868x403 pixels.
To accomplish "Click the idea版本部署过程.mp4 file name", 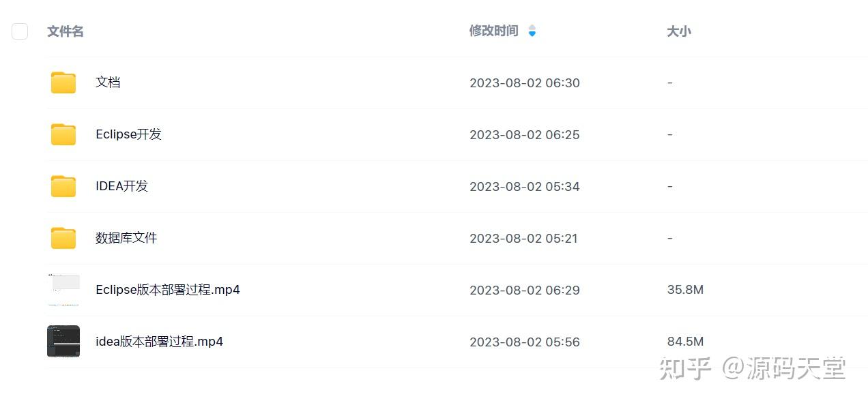I will (159, 342).
